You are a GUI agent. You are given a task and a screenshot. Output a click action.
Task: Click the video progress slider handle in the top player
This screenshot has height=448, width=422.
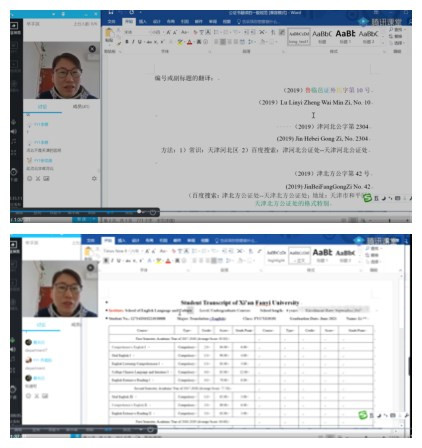(139, 211)
